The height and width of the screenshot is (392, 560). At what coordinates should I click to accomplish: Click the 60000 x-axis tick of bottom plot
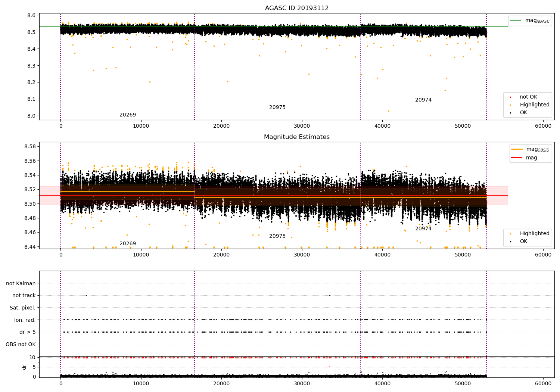tap(543, 383)
